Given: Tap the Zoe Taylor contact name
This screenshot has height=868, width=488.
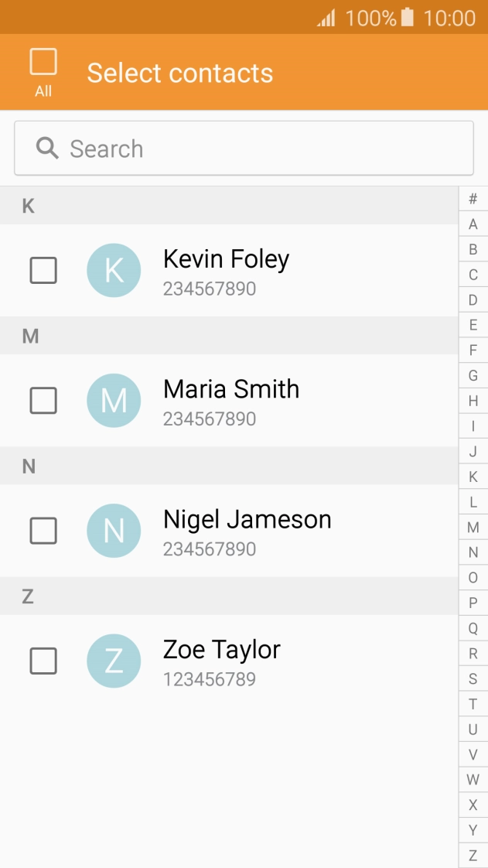Looking at the screenshot, I should (221, 650).
